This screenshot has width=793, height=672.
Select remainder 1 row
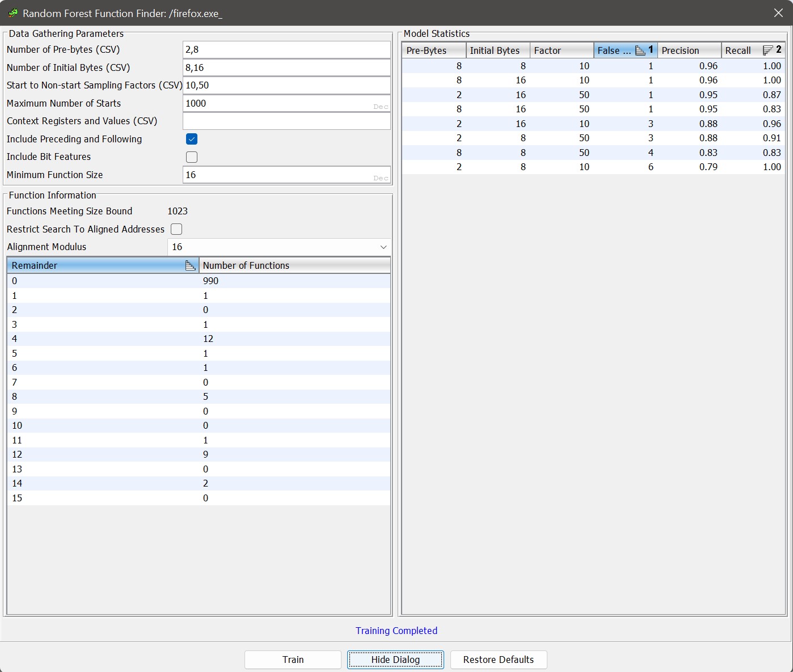(199, 295)
